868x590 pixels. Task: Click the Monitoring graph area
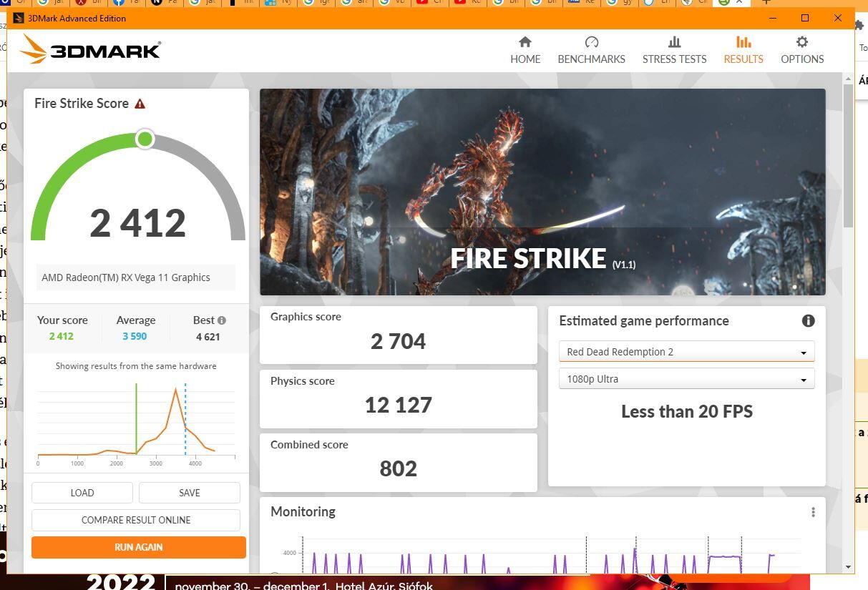coord(544,554)
